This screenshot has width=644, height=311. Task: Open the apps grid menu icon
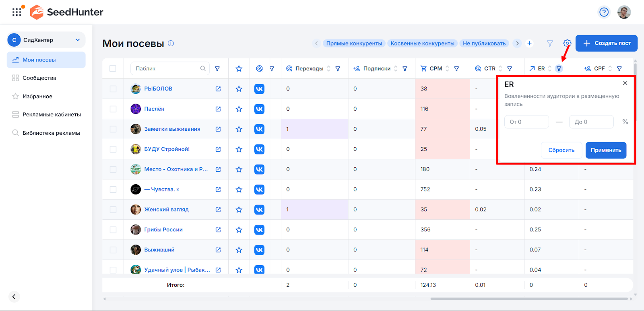click(17, 12)
